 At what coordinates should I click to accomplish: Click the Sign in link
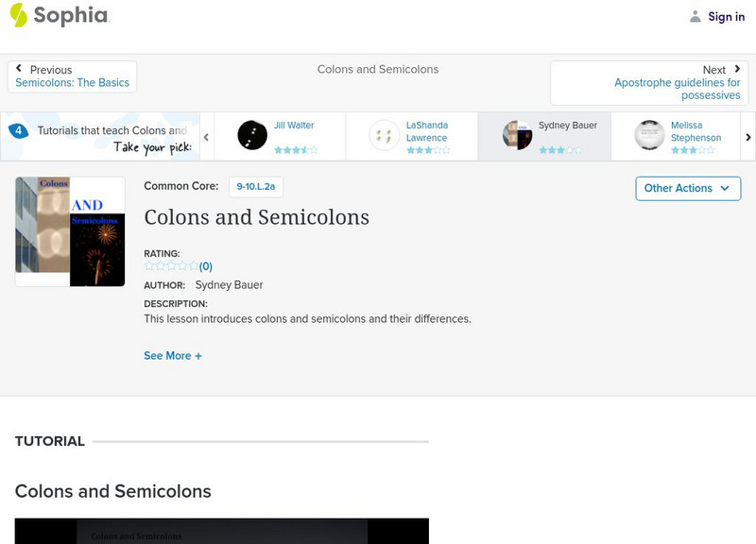tap(726, 16)
